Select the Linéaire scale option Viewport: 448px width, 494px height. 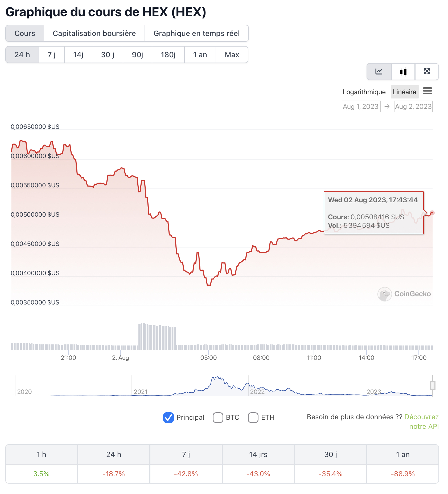coord(404,92)
